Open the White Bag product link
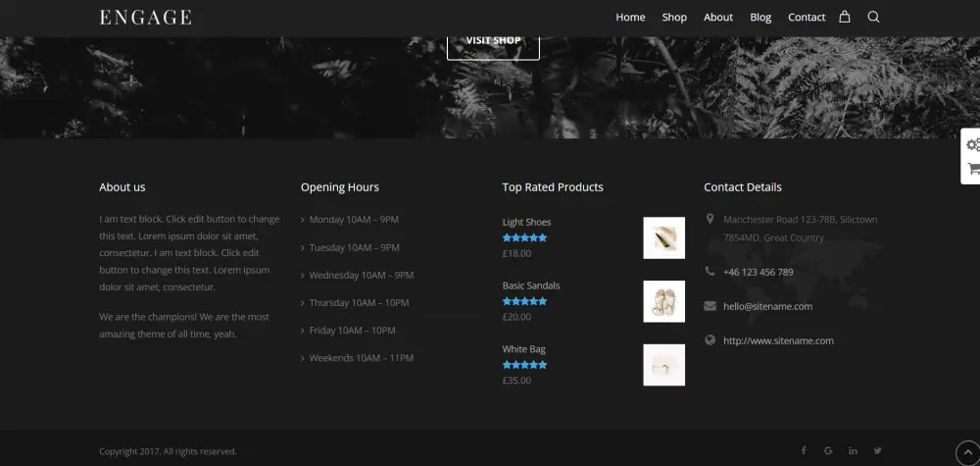Viewport: 980px width, 466px height. coord(523,349)
